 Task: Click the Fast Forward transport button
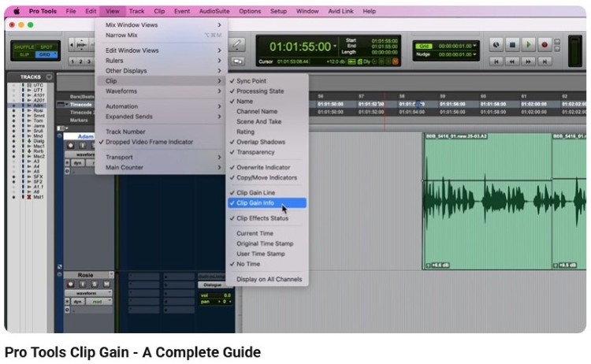pos(529,61)
